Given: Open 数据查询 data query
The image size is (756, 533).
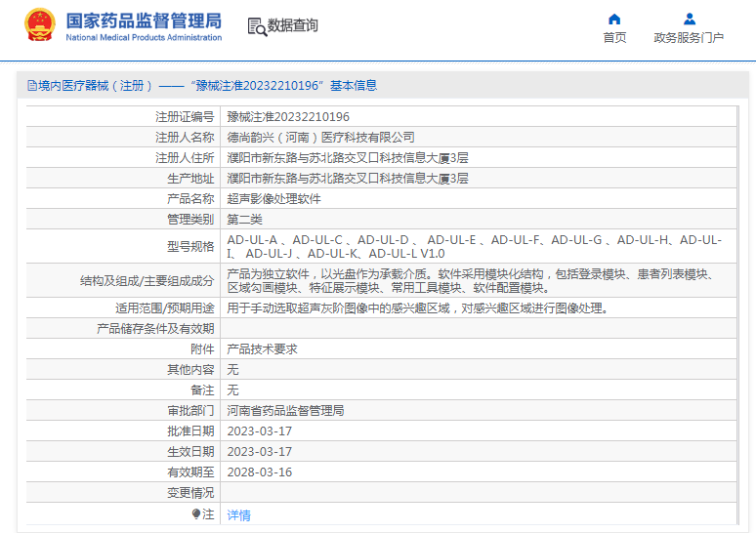Looking at the screenshot, I should (x=293, y=25).
